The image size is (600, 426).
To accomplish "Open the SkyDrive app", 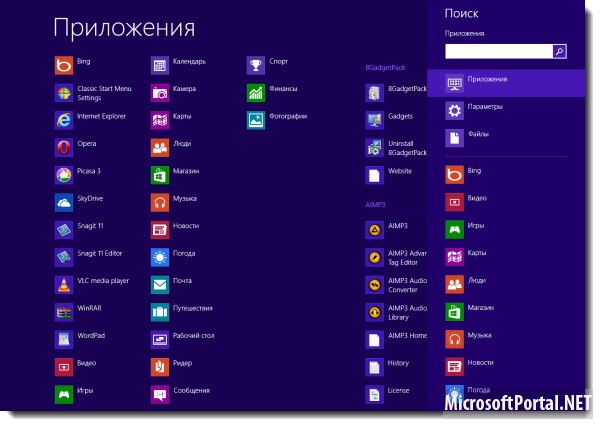I will point(79,202).
